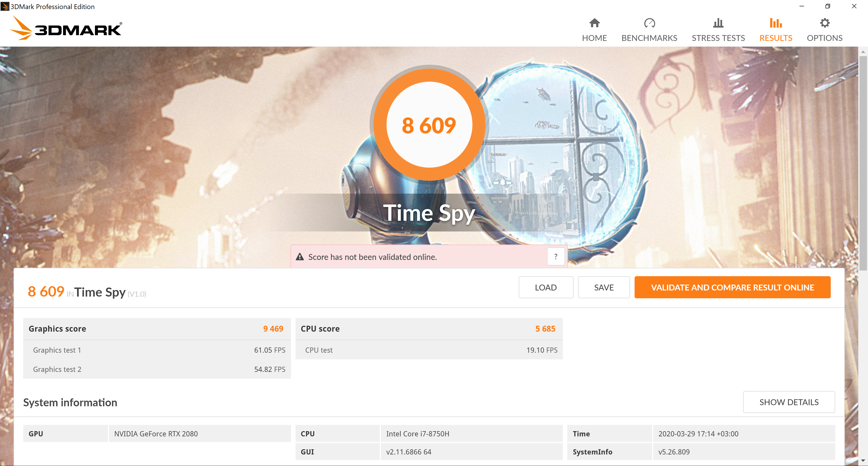This screenshot has width=868, height=466.
Task: Click the LOAD button
Action: point(546,287)
